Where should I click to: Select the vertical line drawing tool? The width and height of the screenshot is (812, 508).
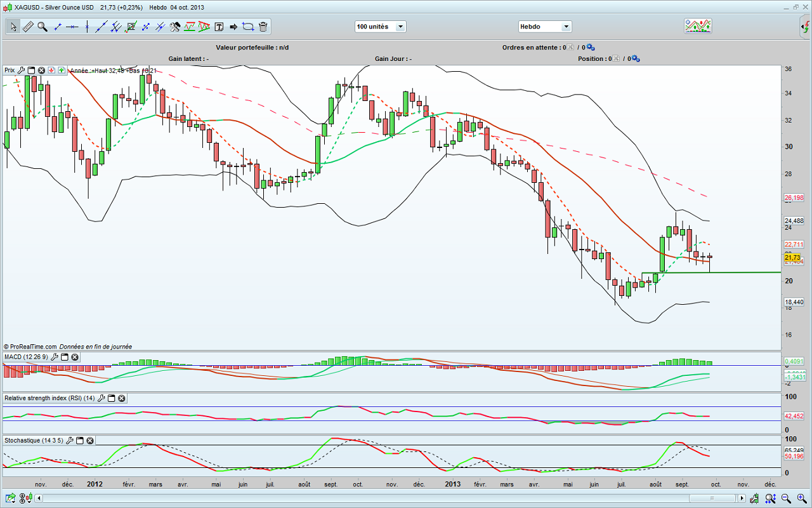[x=86, y=27]
